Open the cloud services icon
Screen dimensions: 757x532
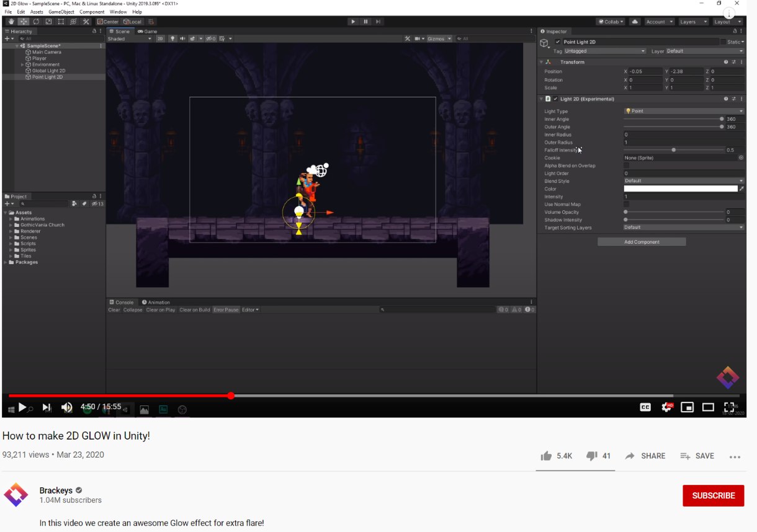point(635,22)
